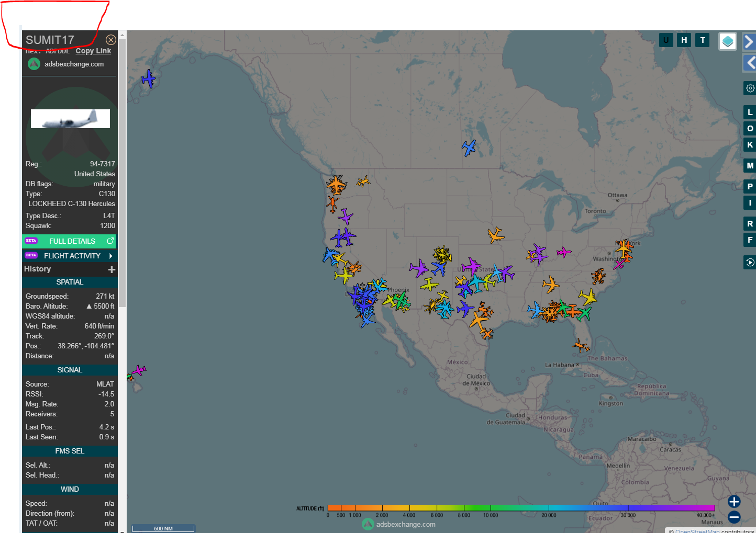
Task: Click the Vert. Rate value 640 ft/min
Action: pos(99,326)
